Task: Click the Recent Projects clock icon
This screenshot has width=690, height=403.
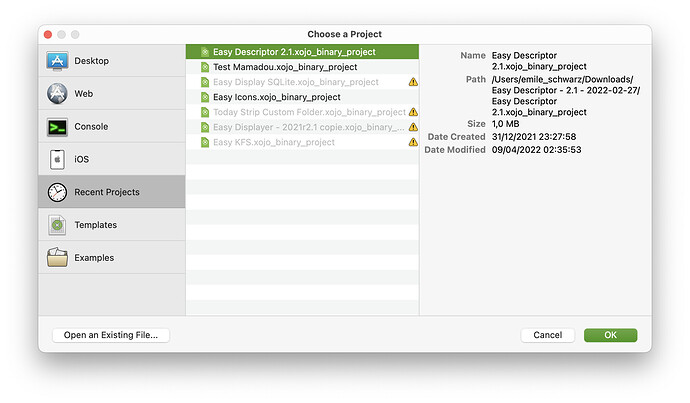Action: (57, 192)
